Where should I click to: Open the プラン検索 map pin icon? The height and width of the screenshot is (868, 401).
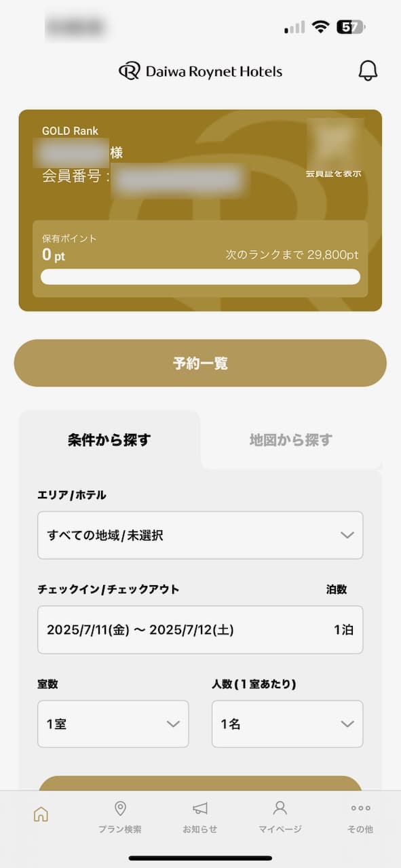pos(120,808)
